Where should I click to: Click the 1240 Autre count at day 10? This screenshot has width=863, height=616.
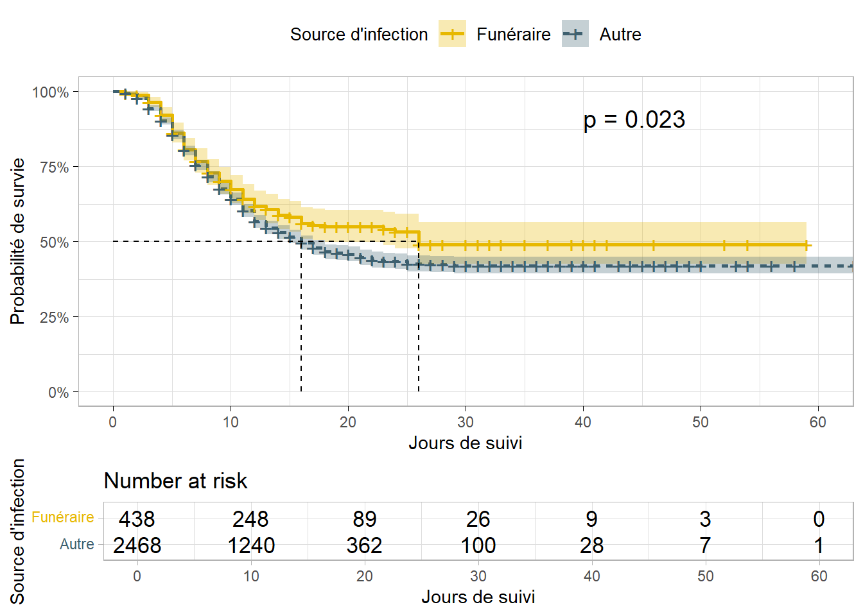(250, 545)
